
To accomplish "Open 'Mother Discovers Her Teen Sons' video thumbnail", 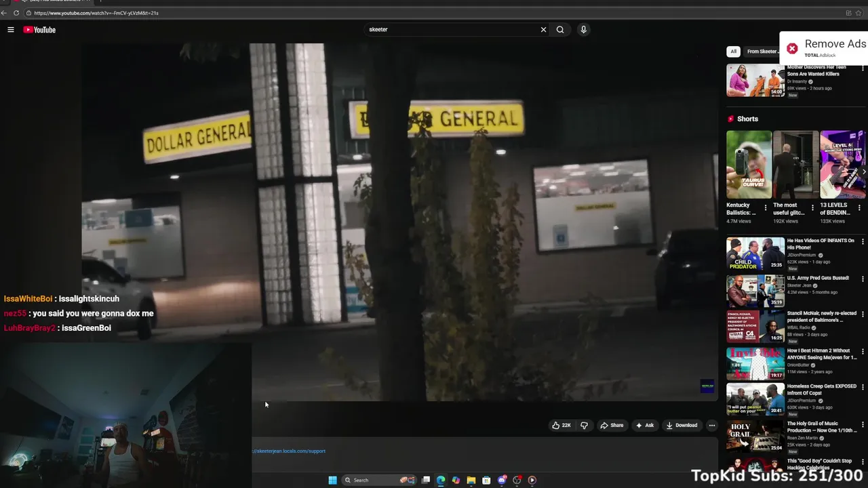I will (x=755, y=80).
